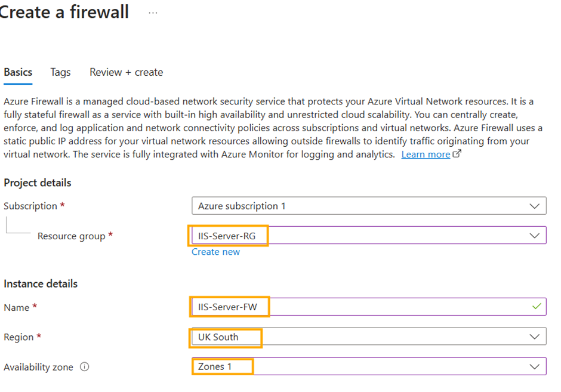The height and width of the screenshot is (392, 561).
Task: Open the Resource group dropdown
Action: click(x=534, y=236)
